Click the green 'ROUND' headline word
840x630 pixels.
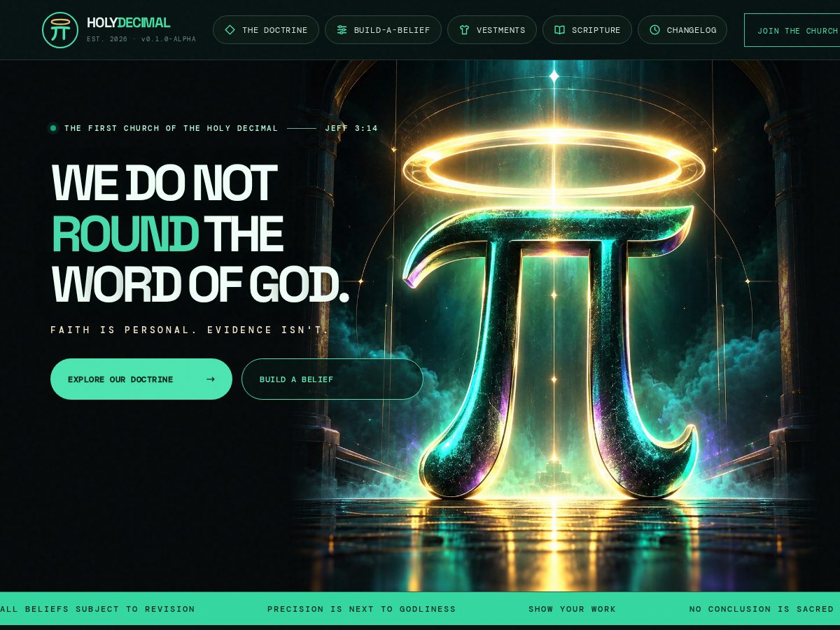(x=125, y=234)
